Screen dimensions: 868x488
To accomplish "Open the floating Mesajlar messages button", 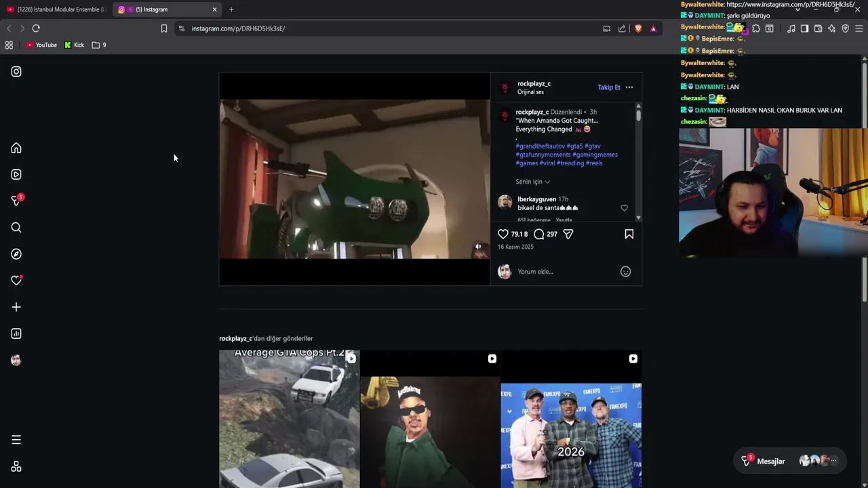I will click(790, 462).
